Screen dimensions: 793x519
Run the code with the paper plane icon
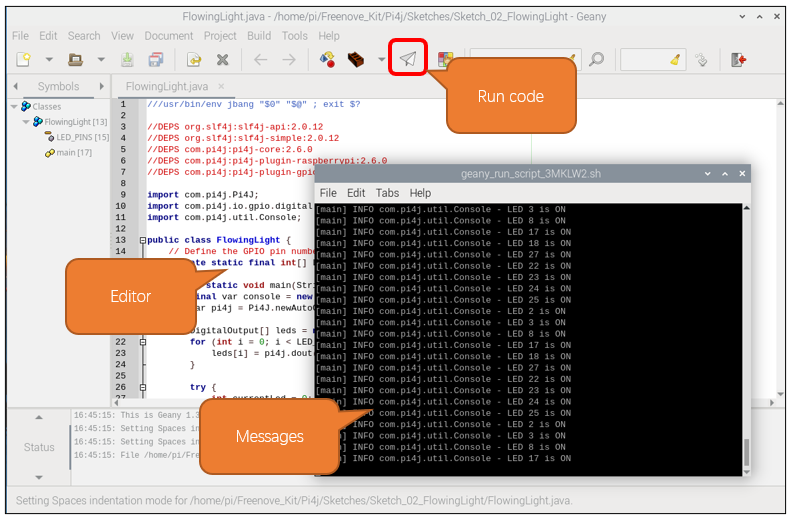click(408, 59)
